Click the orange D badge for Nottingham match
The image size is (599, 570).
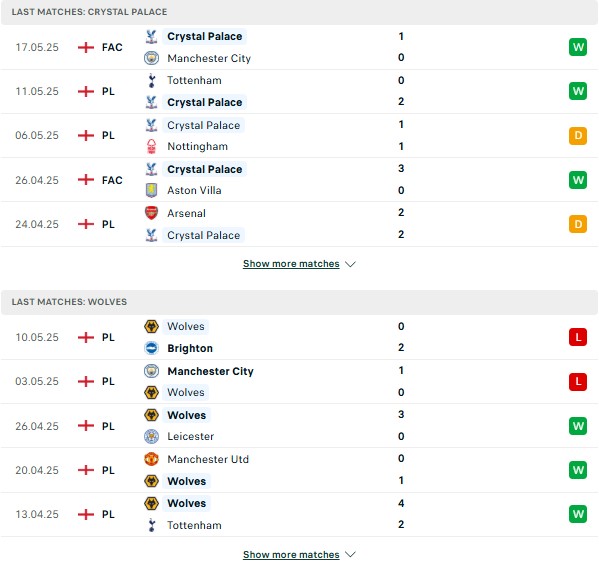[x=578, y=136]
